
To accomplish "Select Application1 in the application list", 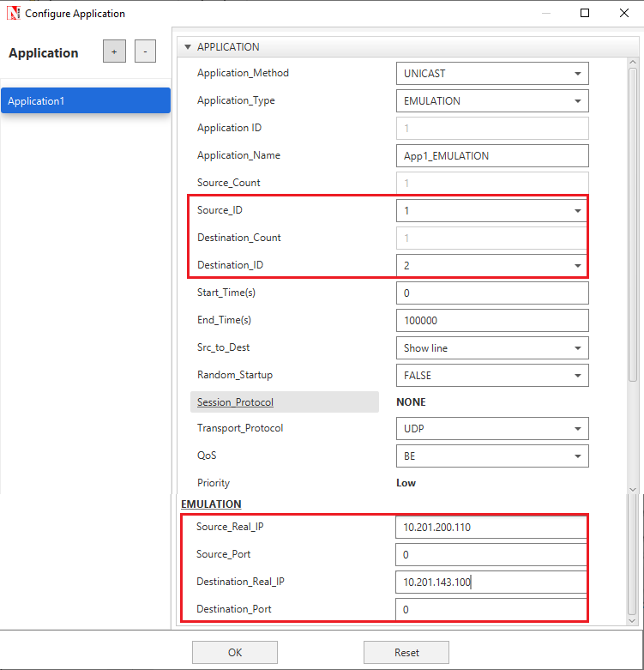I will point(85,101).
